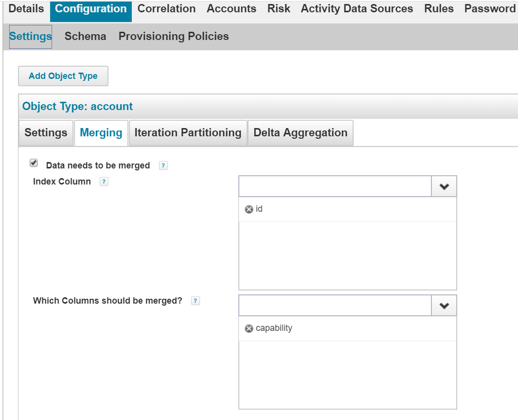518x420 pixels.
Task: Switch to the Iteration Partitioning tab
Action: click(188, 133)
